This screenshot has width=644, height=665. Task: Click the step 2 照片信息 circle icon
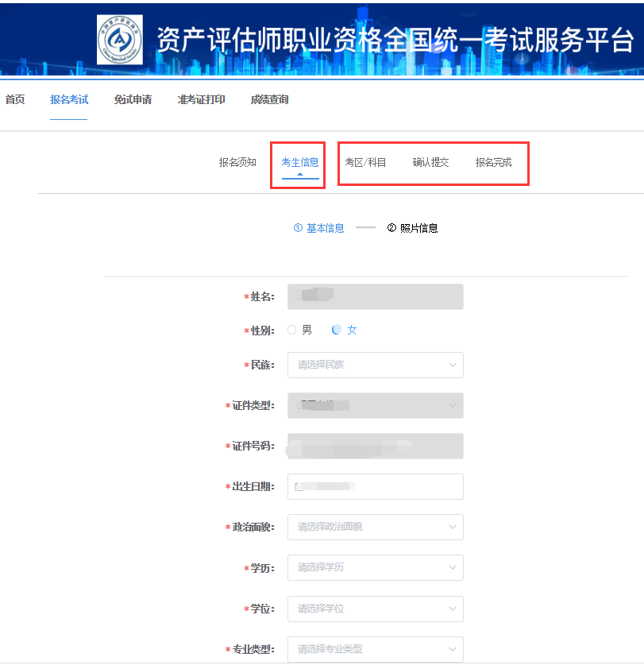coord(391,228)
